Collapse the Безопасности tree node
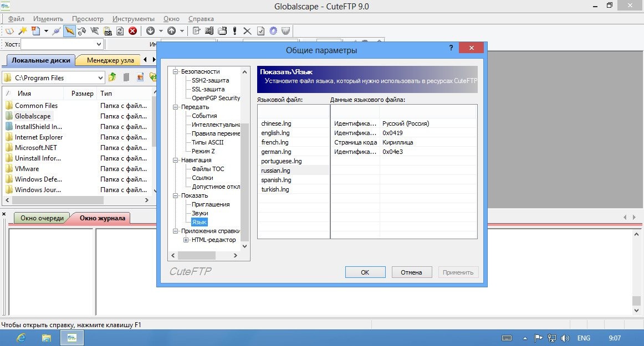Screen dimensions: 644x346 tap(175, 71)
